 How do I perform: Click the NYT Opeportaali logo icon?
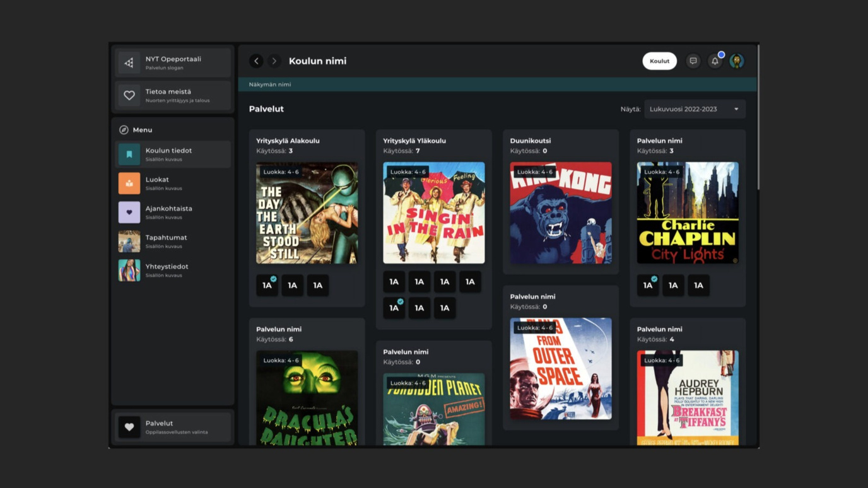(x=129, y=63)
